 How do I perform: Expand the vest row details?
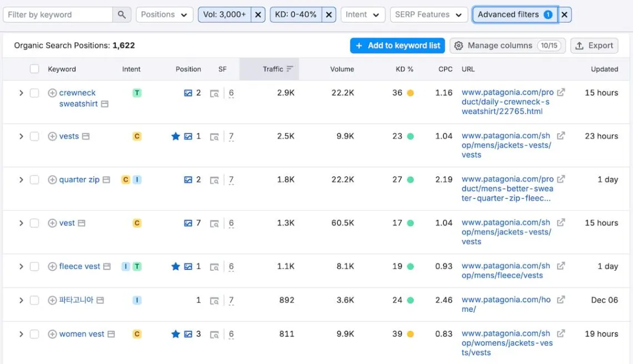pyautogui.click(x=21, y=223)
